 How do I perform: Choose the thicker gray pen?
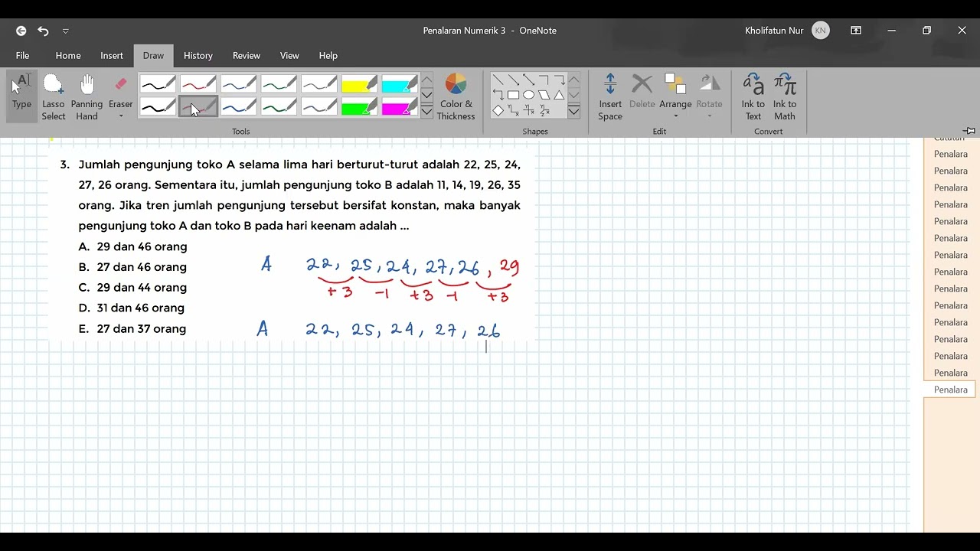tap(319, 107)
